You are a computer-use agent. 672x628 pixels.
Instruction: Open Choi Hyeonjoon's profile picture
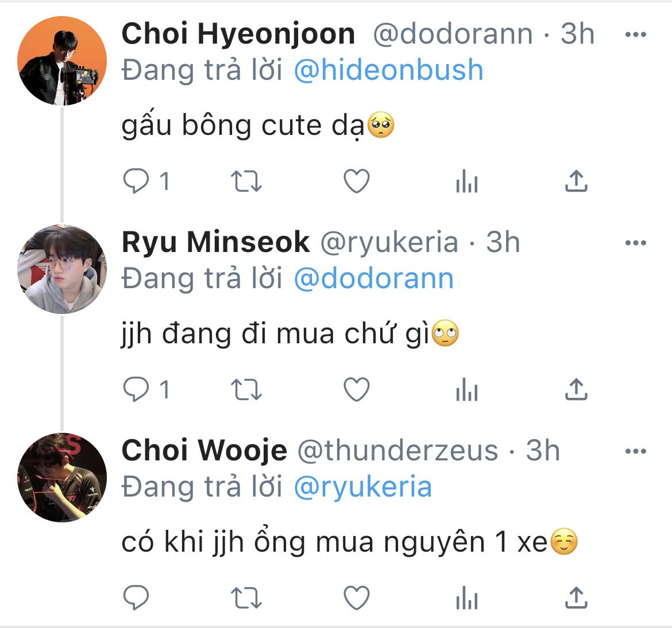click(62, 61)
